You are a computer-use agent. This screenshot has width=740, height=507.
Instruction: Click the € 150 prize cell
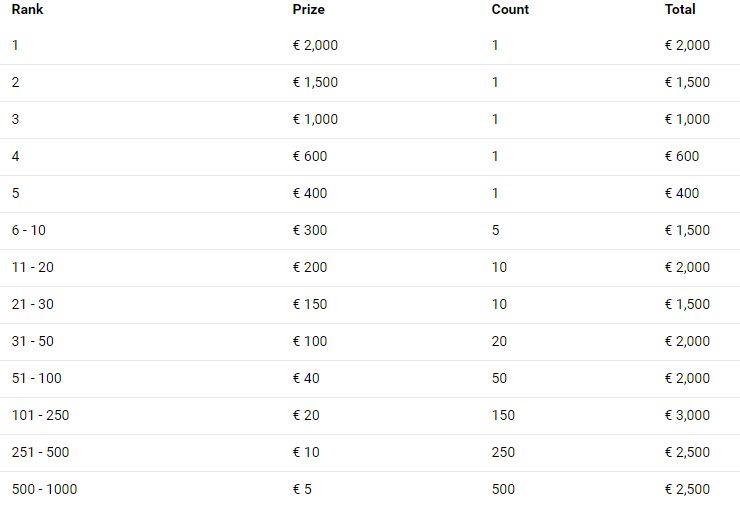(310, 304)
